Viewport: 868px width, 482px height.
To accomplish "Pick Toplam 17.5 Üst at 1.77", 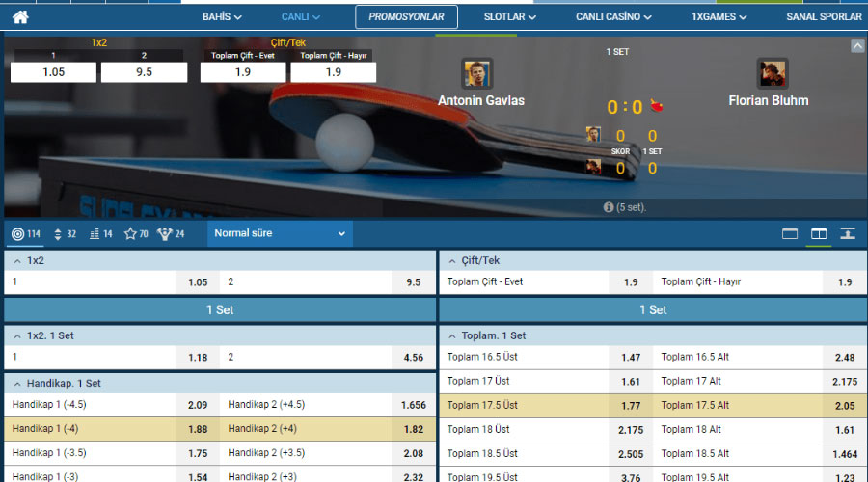I will click(631, 405).
